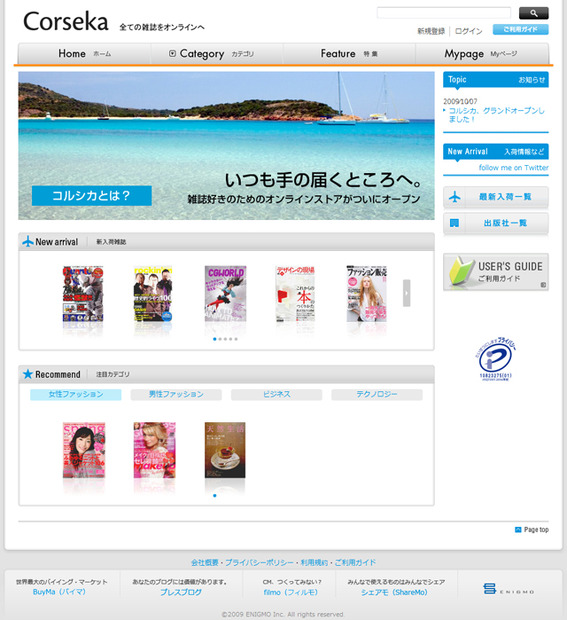Viewport: 567px width, 620px height.
Task: Open the 会社概要 footer link
Action: 204,562
